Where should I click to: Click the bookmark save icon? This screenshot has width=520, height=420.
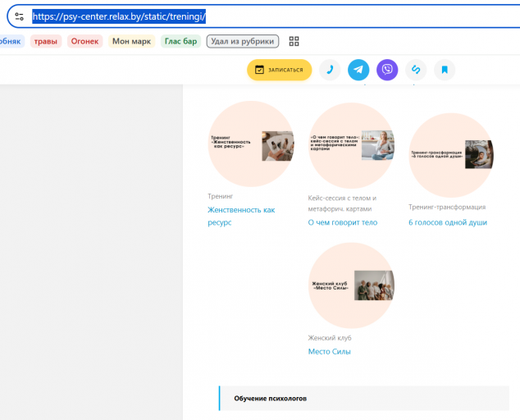coord(445,70)
